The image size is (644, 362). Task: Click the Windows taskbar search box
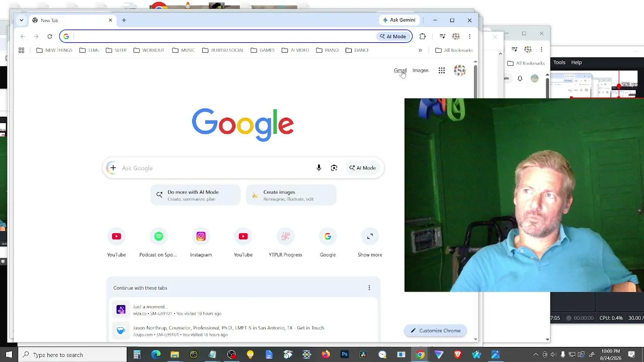point(72,354)
